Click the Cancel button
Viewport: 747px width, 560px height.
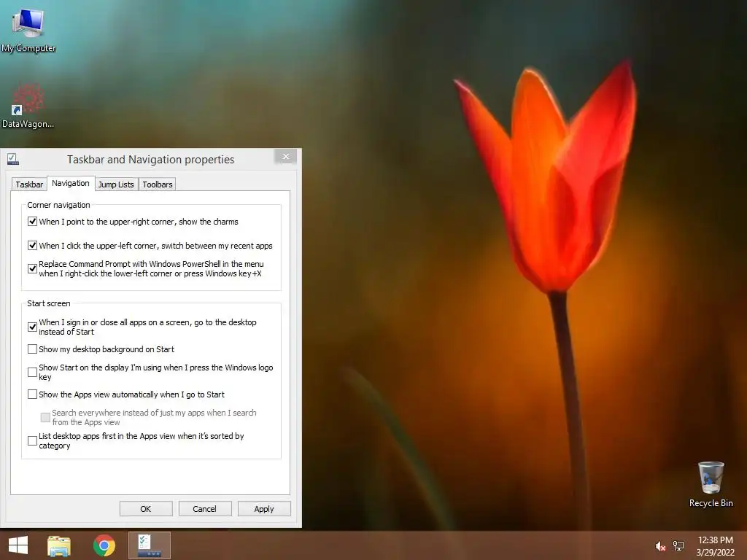coord(205,508)
